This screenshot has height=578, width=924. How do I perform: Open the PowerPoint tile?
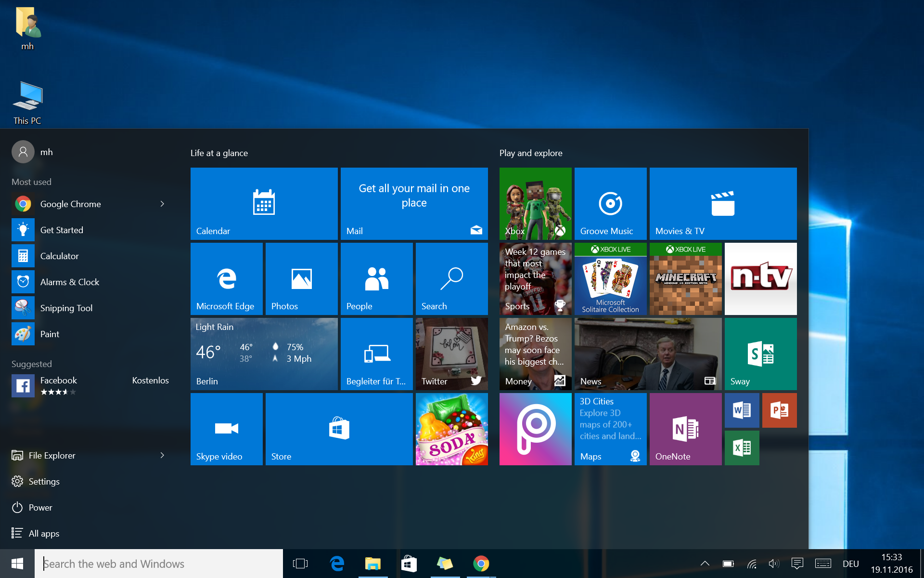[779, 410]
